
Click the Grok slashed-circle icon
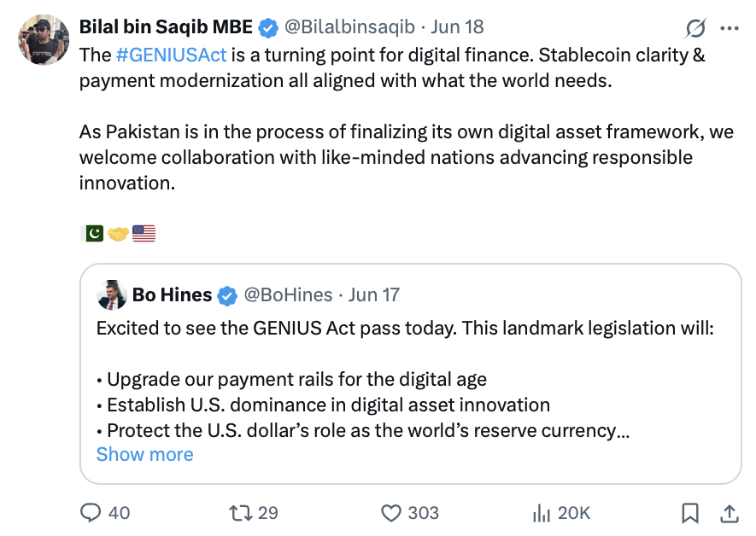click(x=696, y=28)
